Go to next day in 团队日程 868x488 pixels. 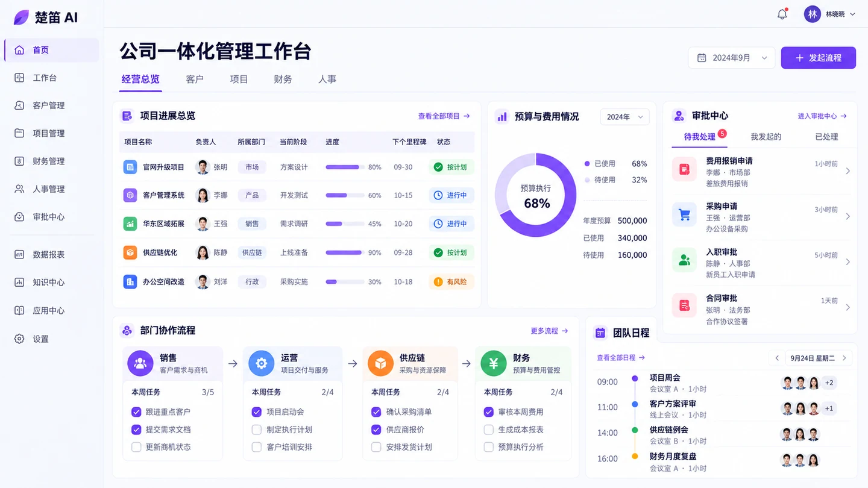844,358
